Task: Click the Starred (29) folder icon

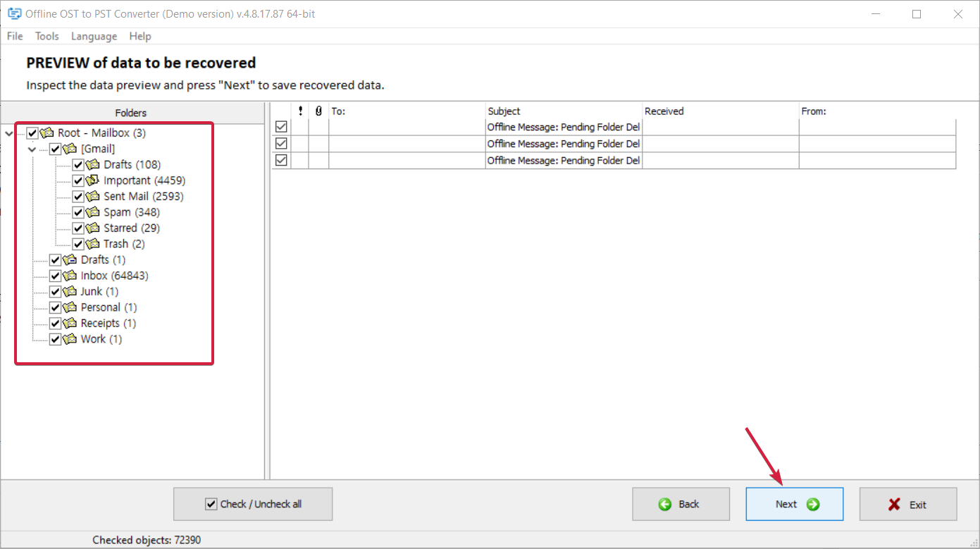Action: (x=92, y=228)
